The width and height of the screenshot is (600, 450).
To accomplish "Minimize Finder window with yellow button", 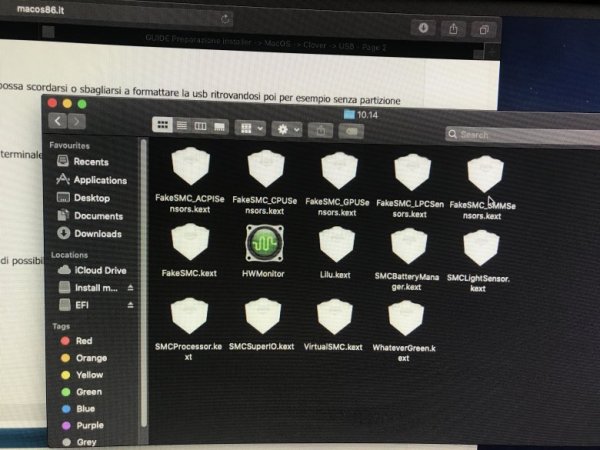I will click(67, 103).
